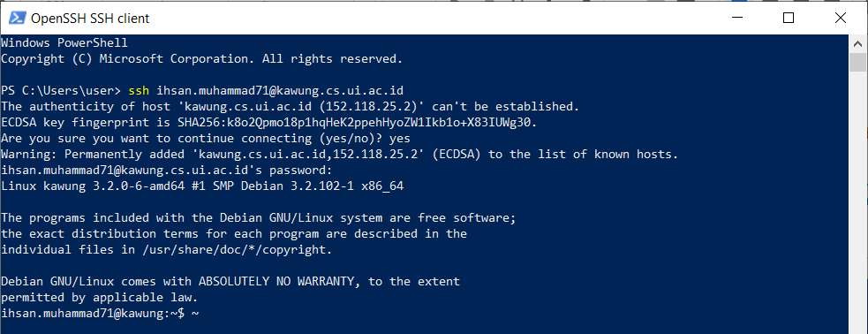The image size is (868, 334).
Task: Click the Warning: Permanently added line
Action: click(x=340, y=155)
